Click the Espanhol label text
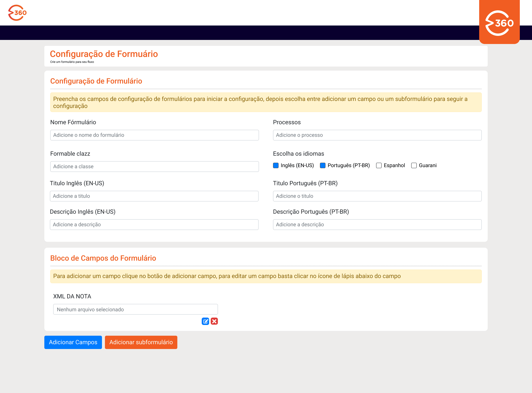 [394, 165]
